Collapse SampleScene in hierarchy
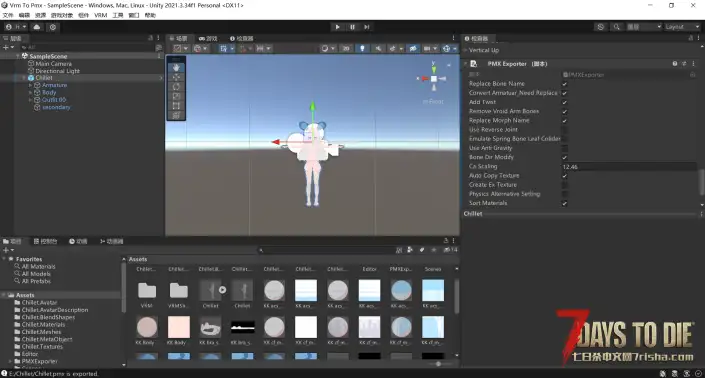Image resolution: width=705 pixels, height=378 pixels. click(x=18, y=56)
